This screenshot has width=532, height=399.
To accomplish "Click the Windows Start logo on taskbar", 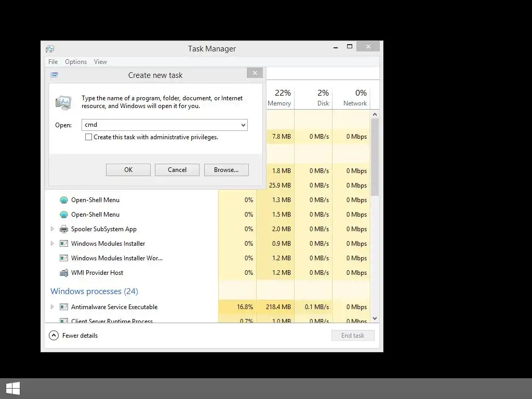I will point(13,388).
